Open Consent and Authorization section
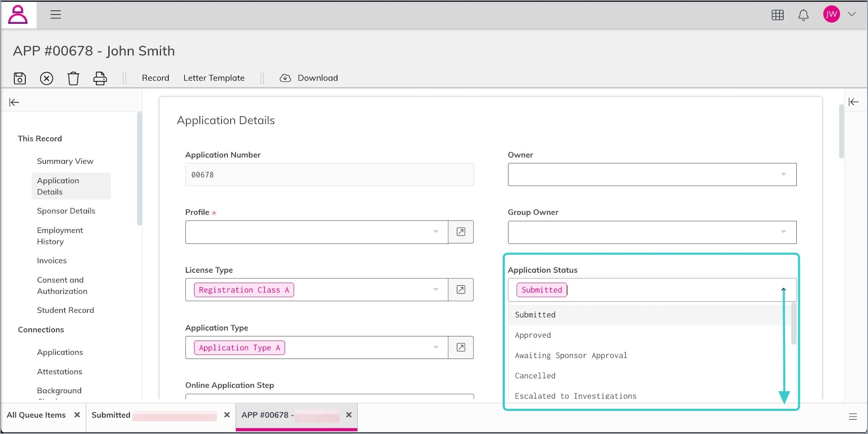Screen dimensions: 868x434 (x=62, y=285)
